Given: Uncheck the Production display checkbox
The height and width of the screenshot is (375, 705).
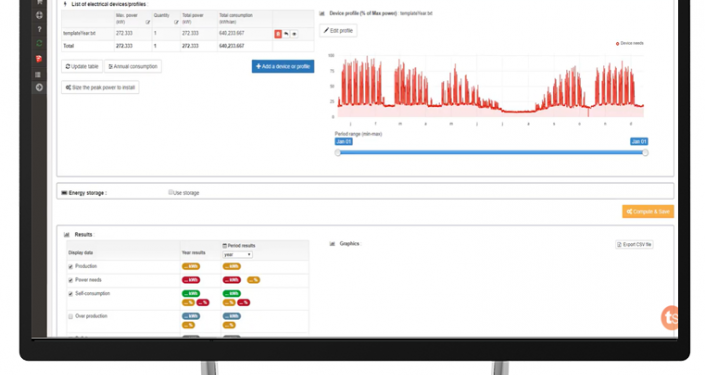Looking at the screenshot, I should click(x=71, y=267).
